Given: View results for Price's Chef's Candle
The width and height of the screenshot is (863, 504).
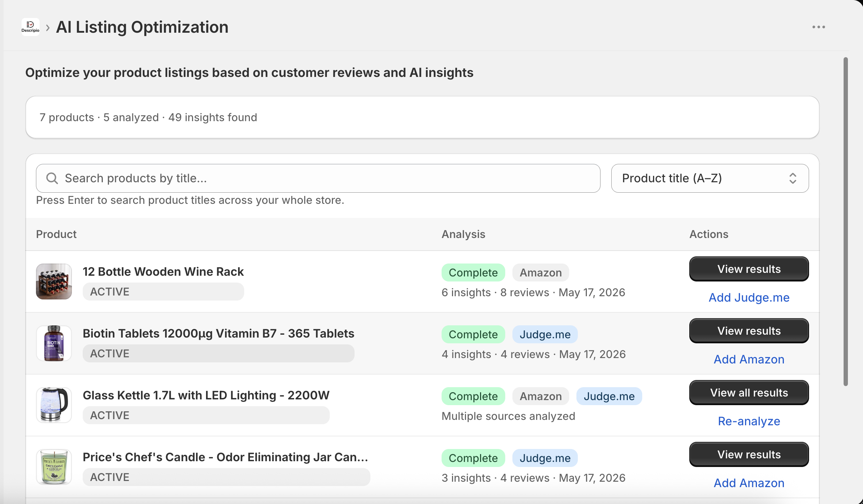Looking at the screenshot, I should coord(749,454).
